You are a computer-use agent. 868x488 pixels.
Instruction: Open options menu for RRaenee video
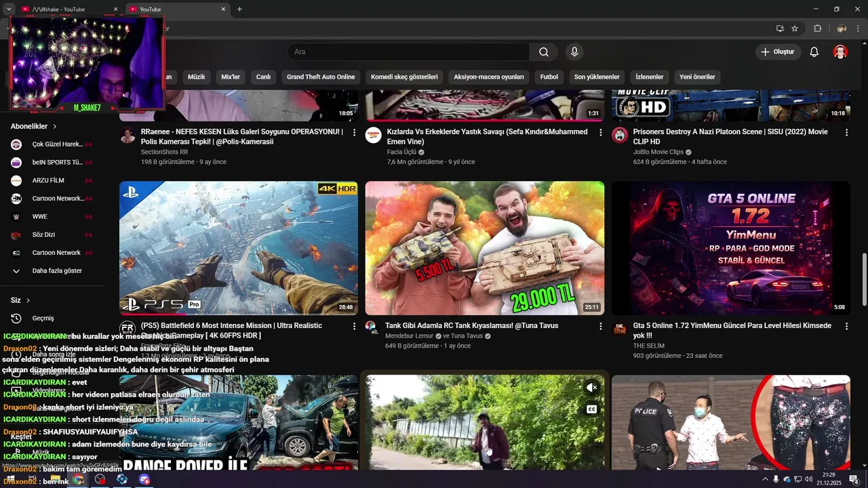coord(354,132)
